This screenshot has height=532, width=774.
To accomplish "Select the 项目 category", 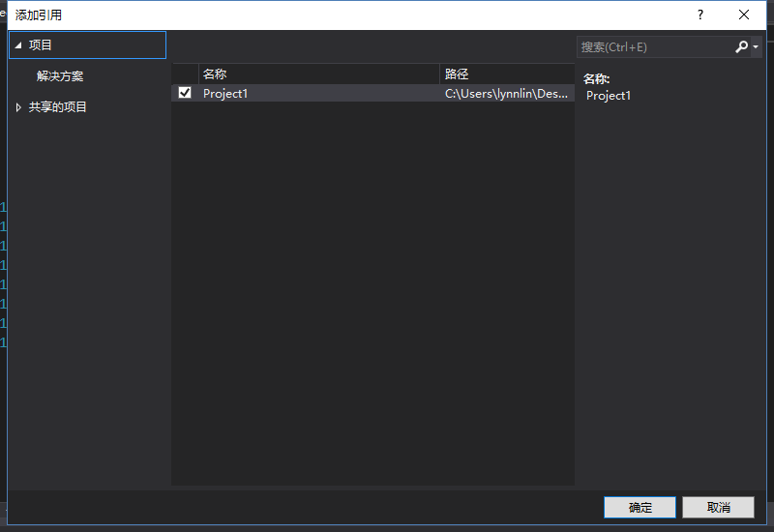I will pos(87,44).
